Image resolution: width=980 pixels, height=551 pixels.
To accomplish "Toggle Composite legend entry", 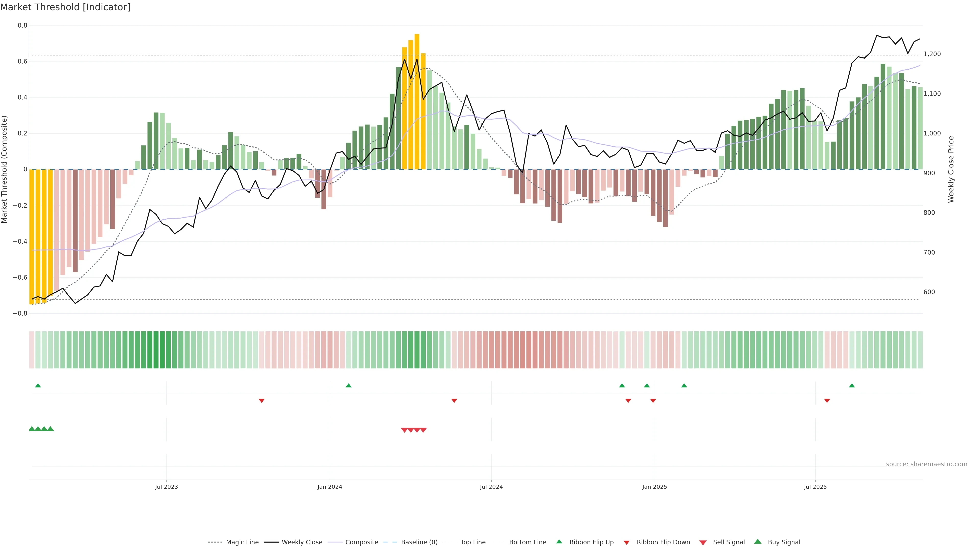I will [361, 542].
